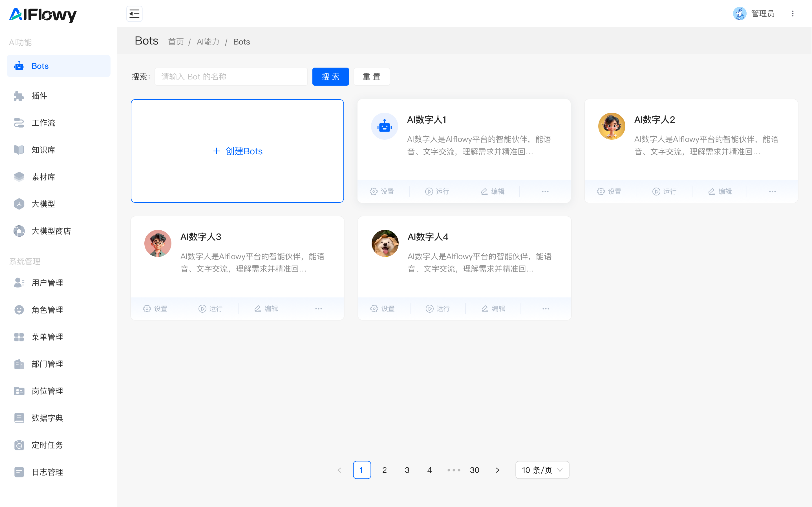This screenshot has height=507, width=812.
Task: Jump ahead via pagination ellipsis dots
Action: tap(454, 470)
